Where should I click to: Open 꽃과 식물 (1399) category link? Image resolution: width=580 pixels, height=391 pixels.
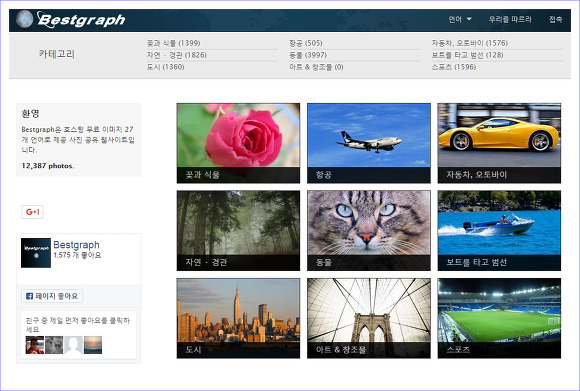click(173, 43)
